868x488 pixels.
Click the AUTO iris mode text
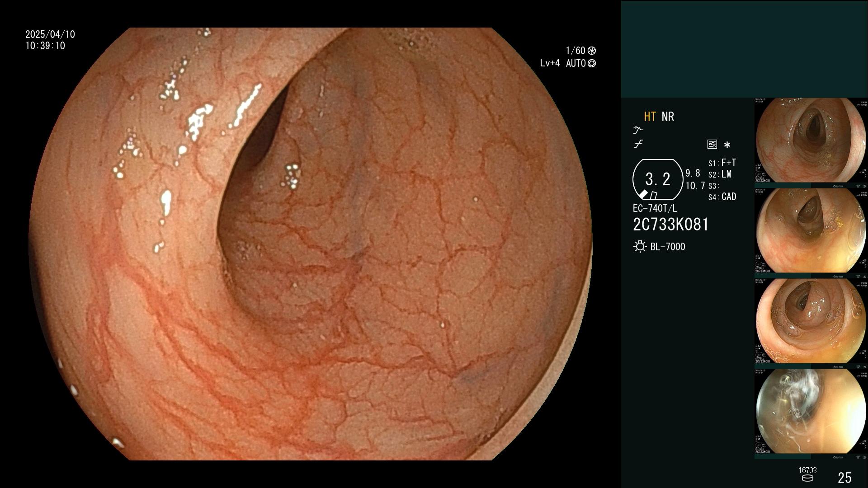(576, 63)
